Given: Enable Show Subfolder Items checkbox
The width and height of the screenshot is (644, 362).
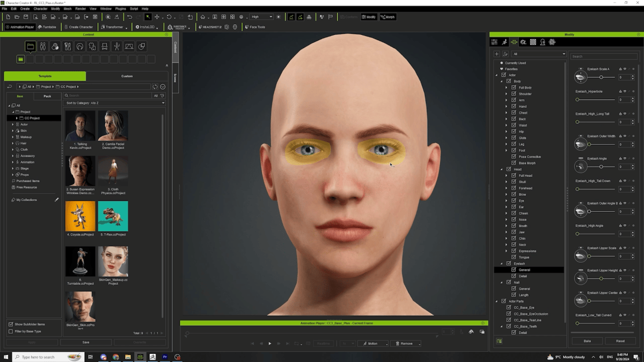Looking at the screenshot, I should (11, 324).
